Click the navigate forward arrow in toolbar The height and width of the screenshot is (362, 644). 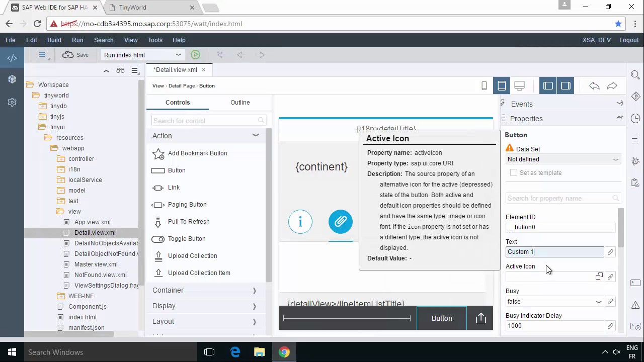pyautogui.click(x=260, y=55)
